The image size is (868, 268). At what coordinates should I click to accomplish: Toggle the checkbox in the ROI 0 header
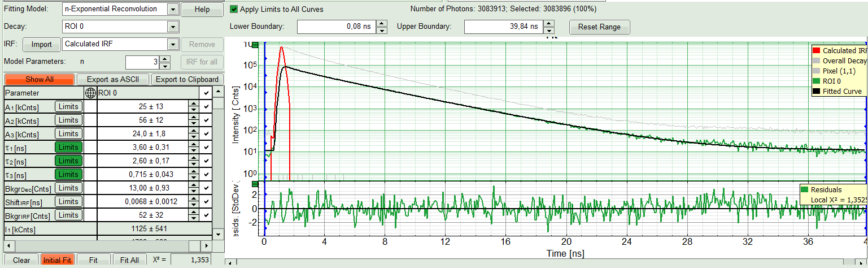(x=207, y=93)
